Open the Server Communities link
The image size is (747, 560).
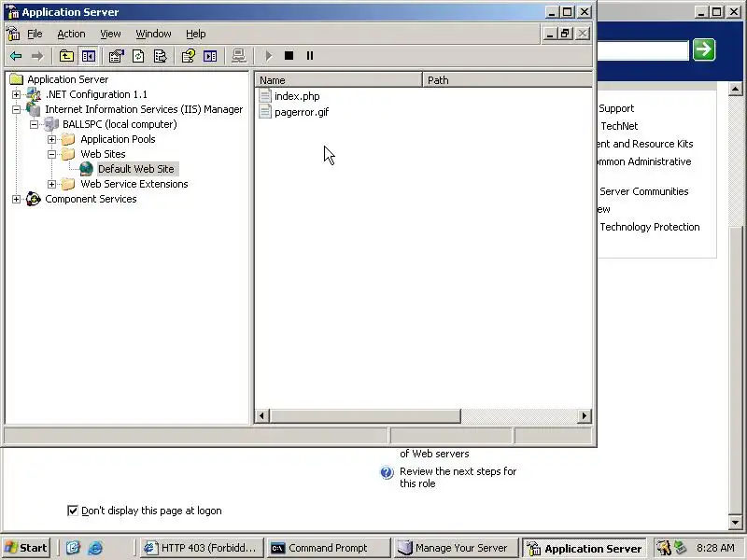pos(643,191)
